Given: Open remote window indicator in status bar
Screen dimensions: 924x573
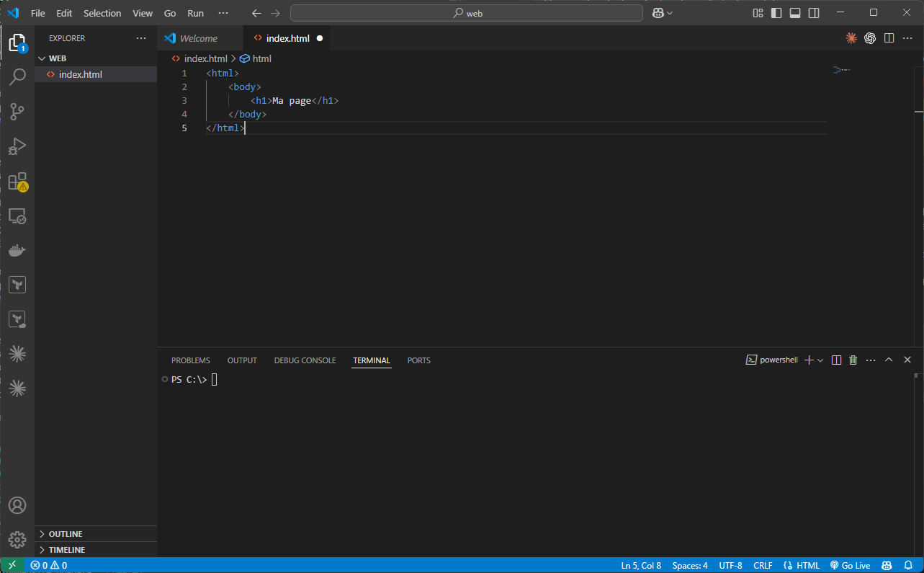Looking at the screenshot, I should [x=12, y=565].
